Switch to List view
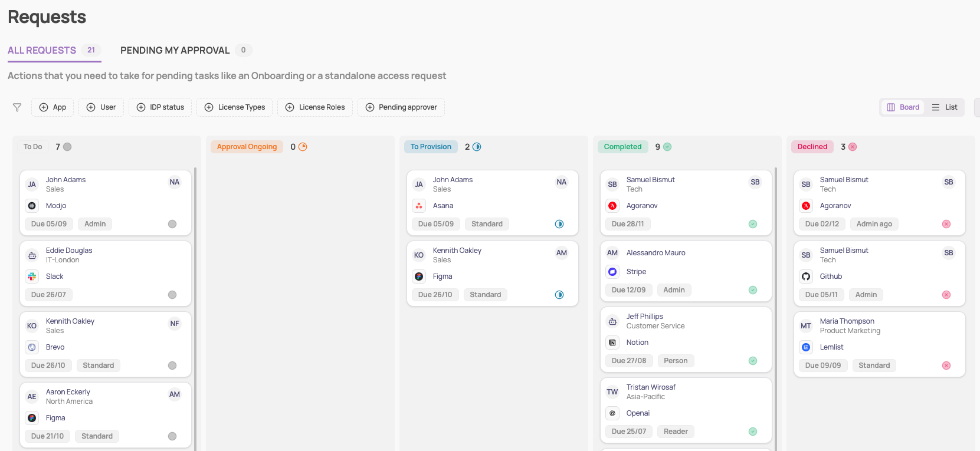Image resolution: width=980 pixels, height=451 pixels. point(945,107)
